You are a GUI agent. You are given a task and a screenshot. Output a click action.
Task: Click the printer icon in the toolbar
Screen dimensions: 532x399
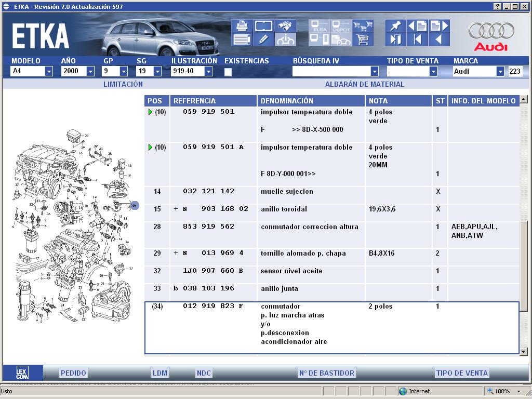click(242, 26)
